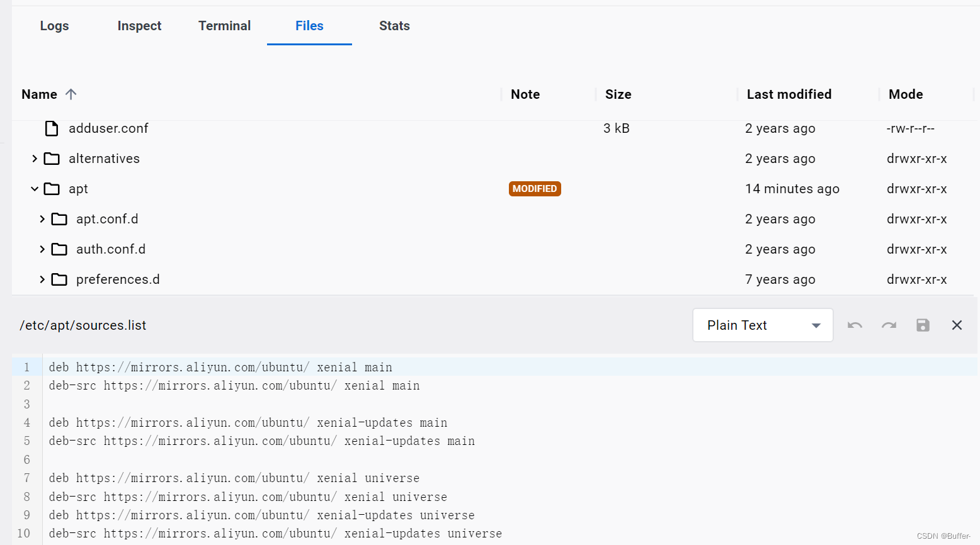980x545 pixels.
Task: Click the folder icon beside preferences.d
Action: pos(59,279)
